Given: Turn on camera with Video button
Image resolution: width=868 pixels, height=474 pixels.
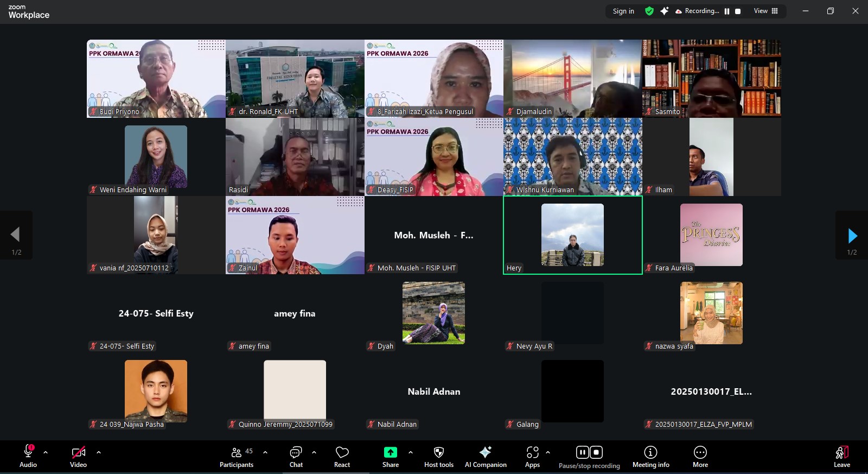Looking at the screenshot, I should coord(78,457).
